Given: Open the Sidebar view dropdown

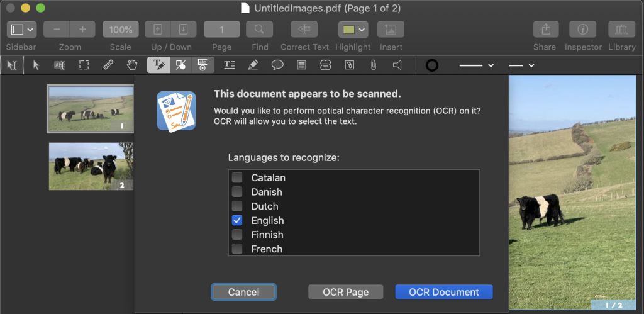Looking at the screenshot, I should click(x=22, y=30).
